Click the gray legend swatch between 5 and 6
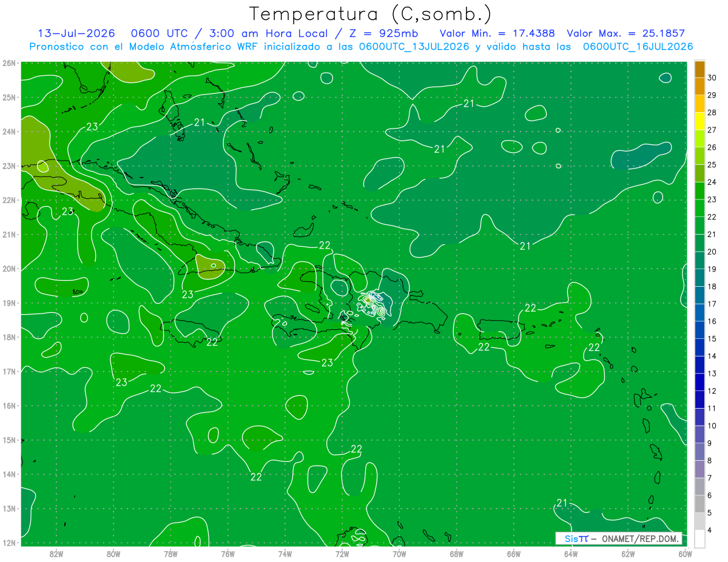 tap(699, 504)
